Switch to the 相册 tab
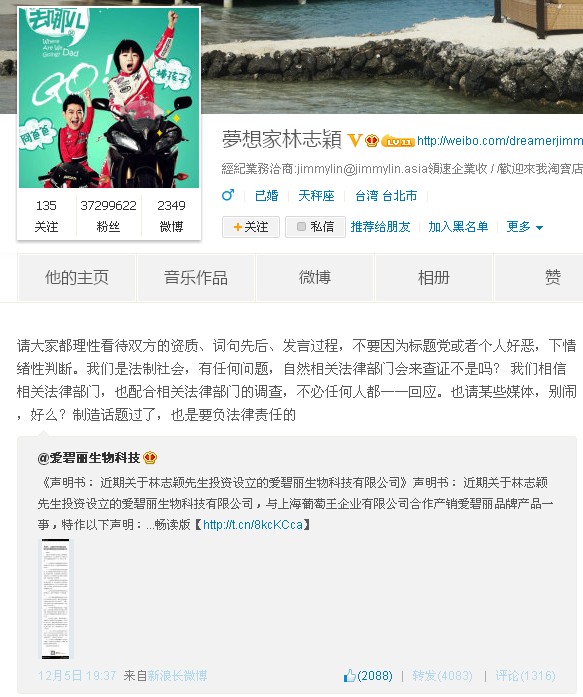This screenshot has width=583, height=697. 434,277
